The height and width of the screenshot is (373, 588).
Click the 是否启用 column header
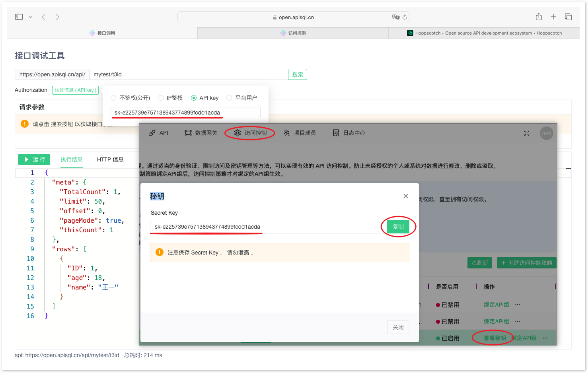[447, 287]
